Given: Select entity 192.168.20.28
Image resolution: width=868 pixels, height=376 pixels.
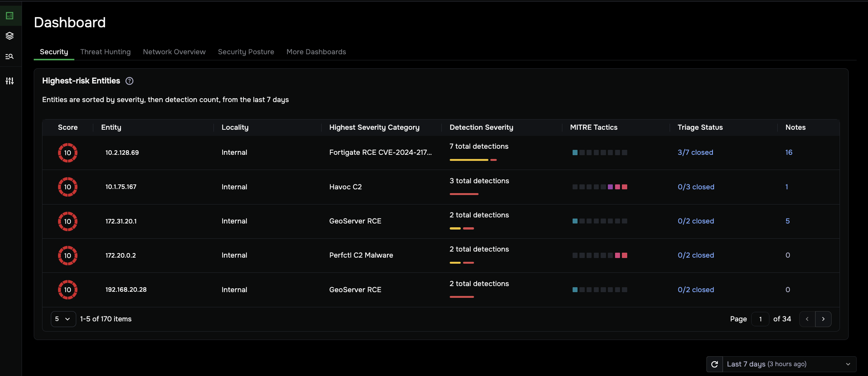Looking at the screenshot, I should click(x=126, y=290).
